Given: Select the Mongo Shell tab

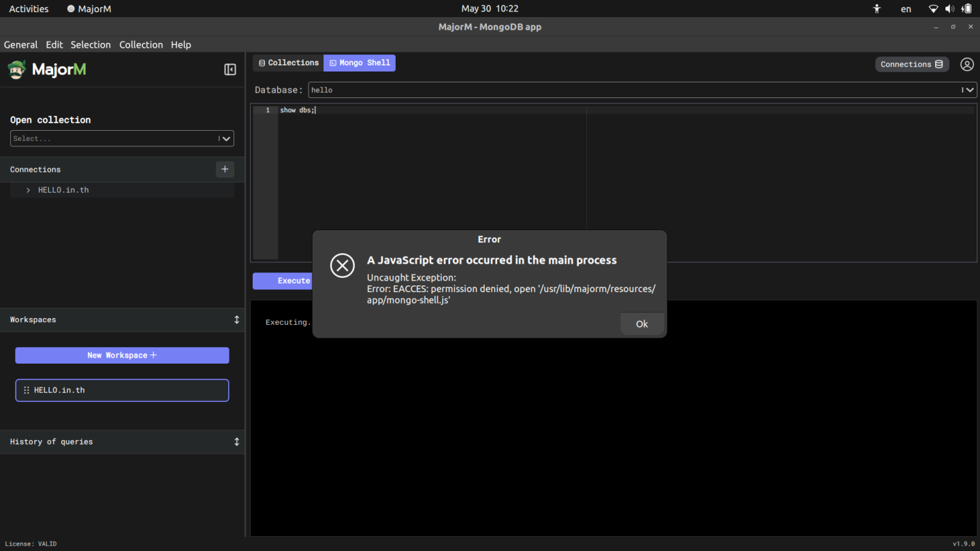Looking at the screenshot, I should 360,63.
